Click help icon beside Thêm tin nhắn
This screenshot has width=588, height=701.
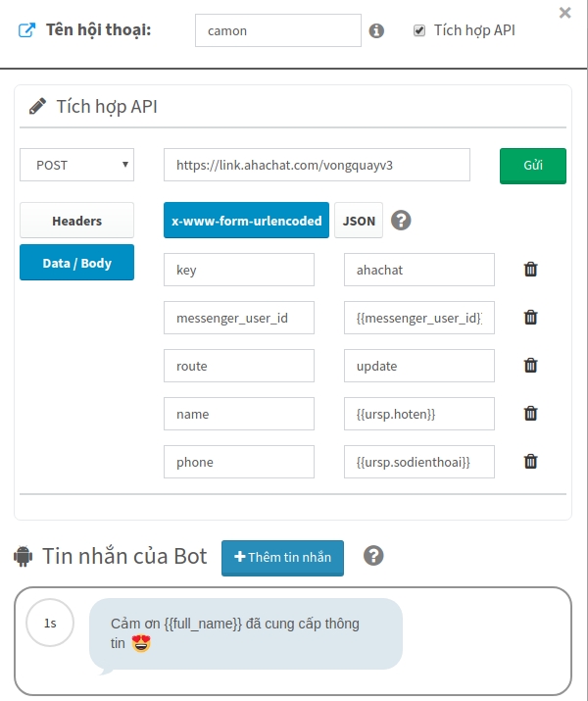(372, 556)
